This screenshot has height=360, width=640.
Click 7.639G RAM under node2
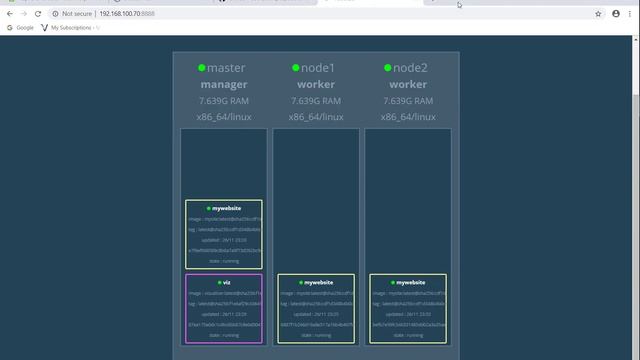408,101
